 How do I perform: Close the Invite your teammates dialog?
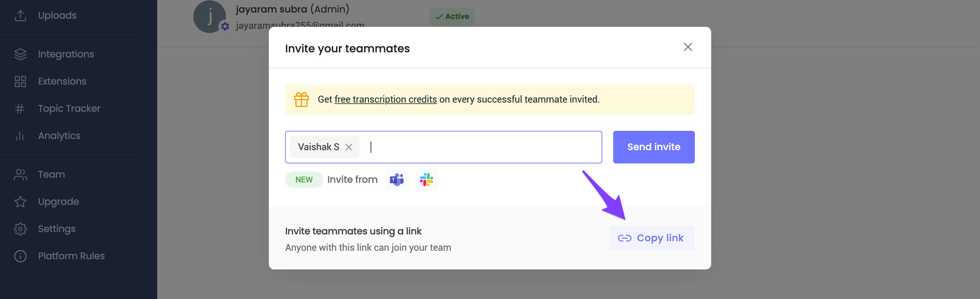point(687,47)
